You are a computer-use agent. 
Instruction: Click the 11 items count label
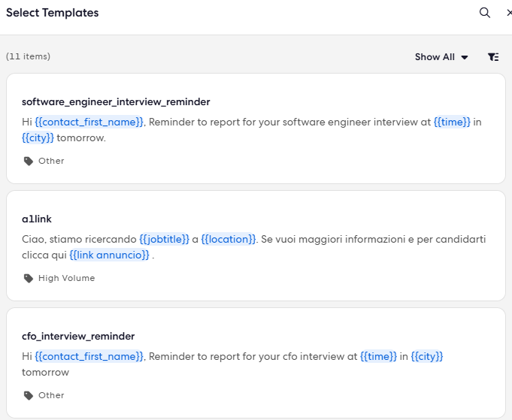[28, 56]
